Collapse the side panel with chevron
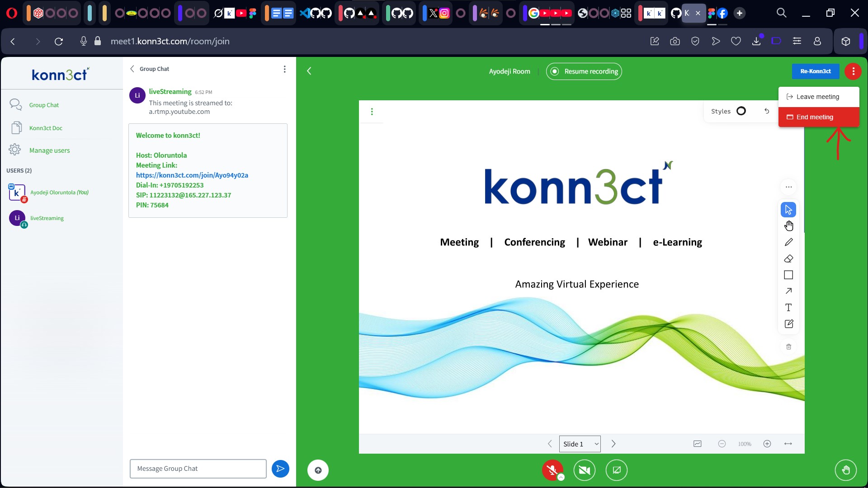The image size is (868, 488). pyautogui.click(x=309, y=71)
